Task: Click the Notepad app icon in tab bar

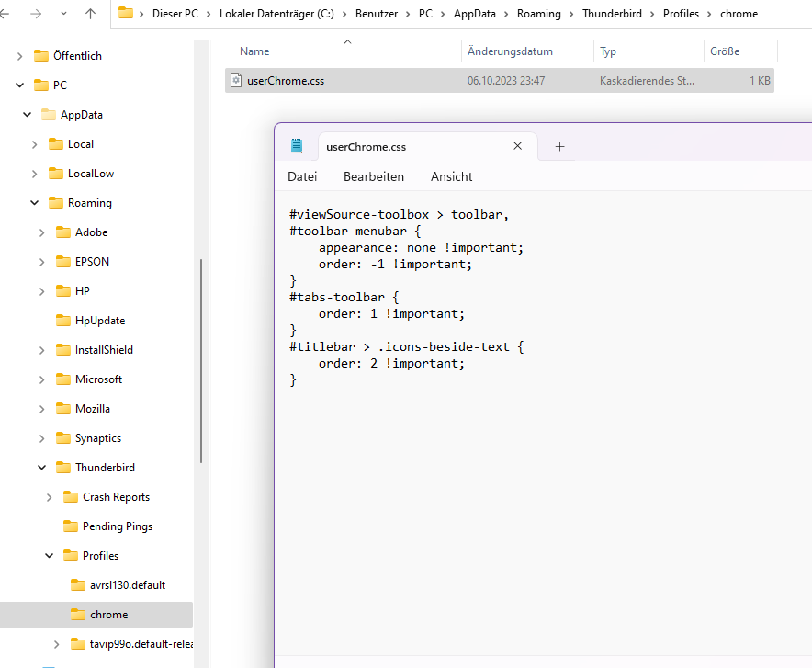Action: (x=297, y=146)
